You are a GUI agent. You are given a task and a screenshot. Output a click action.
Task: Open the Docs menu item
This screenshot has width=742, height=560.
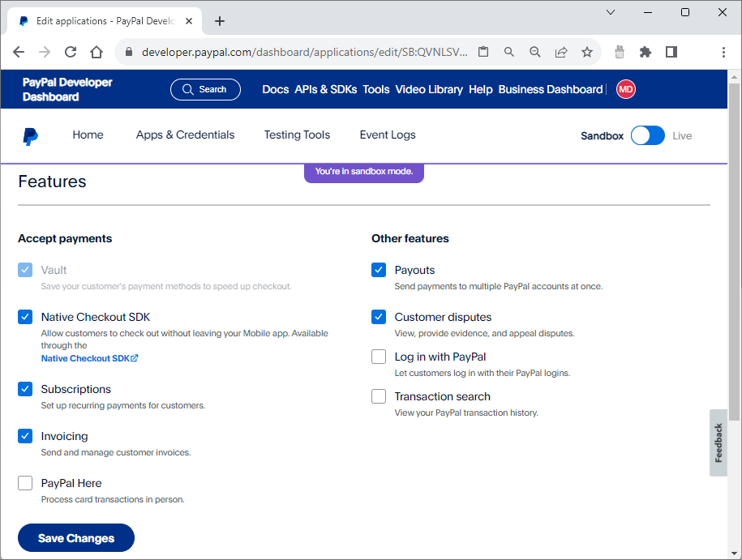click(x=275, y=89)
